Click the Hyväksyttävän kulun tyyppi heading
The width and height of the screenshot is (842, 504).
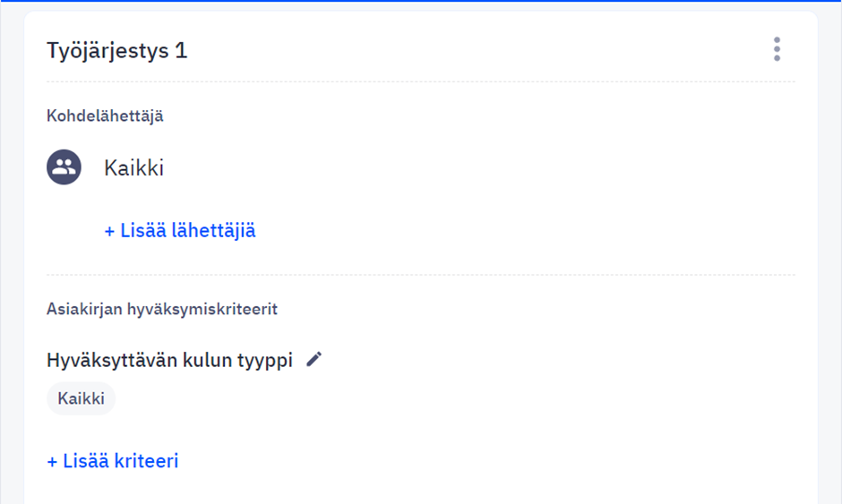(169, 360)
